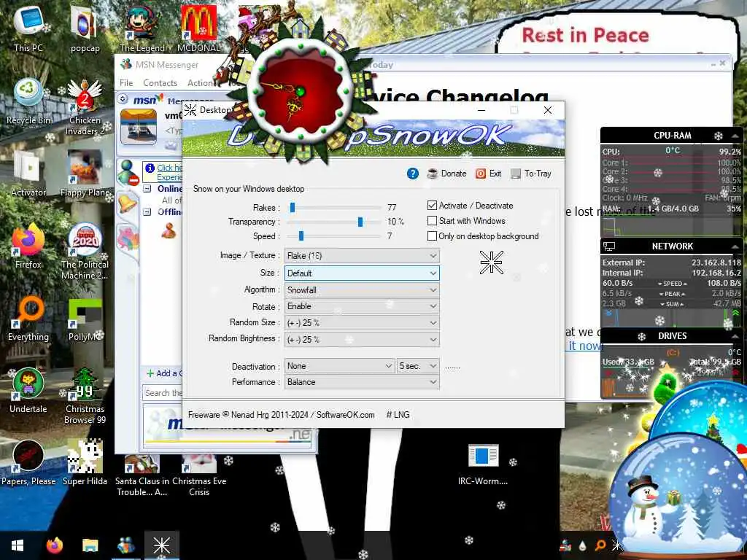Open The Political Machine 2020 shortcut
The image size is (747, 560).
pyautogui.click(x=85, y=252)
